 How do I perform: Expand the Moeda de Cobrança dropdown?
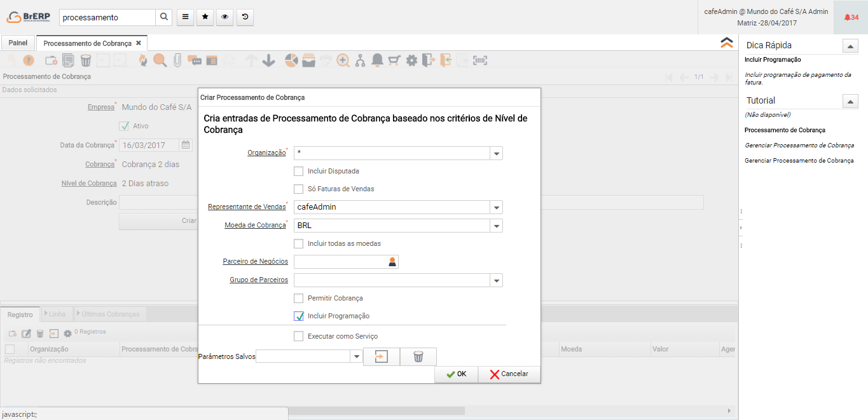tap(496, 226)
